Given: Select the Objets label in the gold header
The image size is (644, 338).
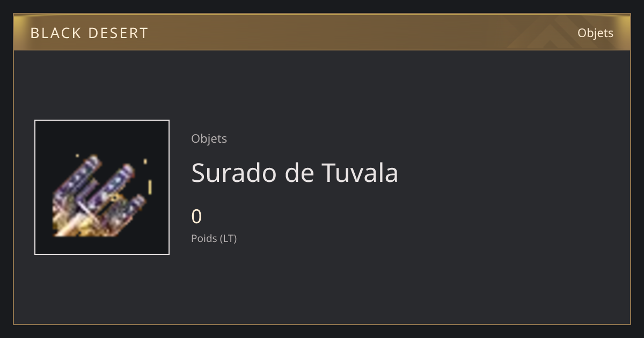Looking at the screenshot, I should click(x=595, y=33).
